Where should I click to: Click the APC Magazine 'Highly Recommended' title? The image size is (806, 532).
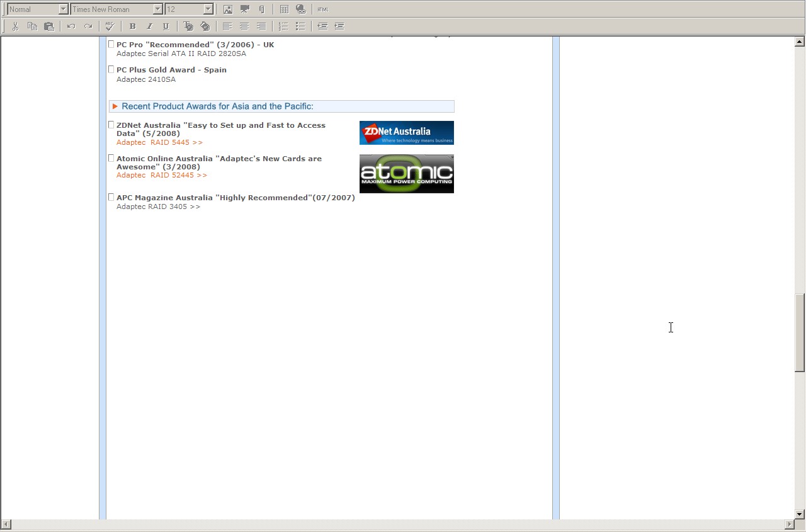[x=236, y=198]
